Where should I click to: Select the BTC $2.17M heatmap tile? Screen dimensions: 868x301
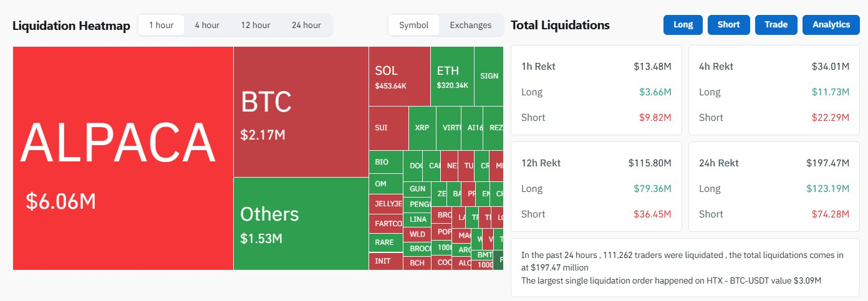301,112
